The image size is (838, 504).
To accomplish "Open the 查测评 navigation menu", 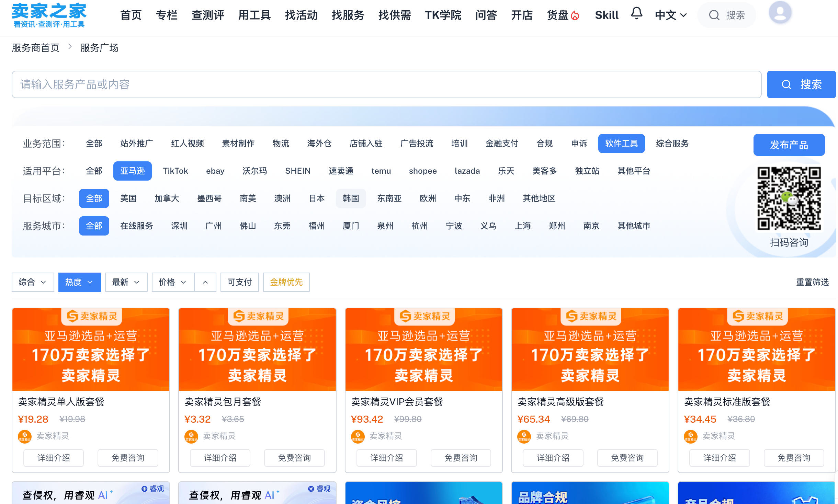I will (208, 15).
